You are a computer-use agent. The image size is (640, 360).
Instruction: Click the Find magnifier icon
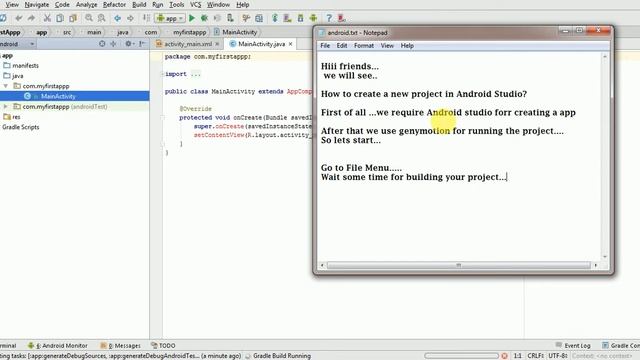[x=89, y=18]
